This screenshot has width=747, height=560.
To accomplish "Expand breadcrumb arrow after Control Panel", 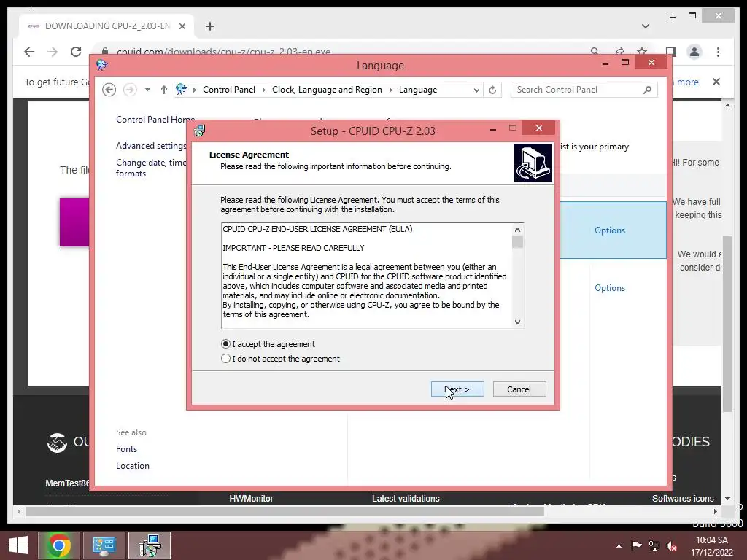I will click(263, 90).
